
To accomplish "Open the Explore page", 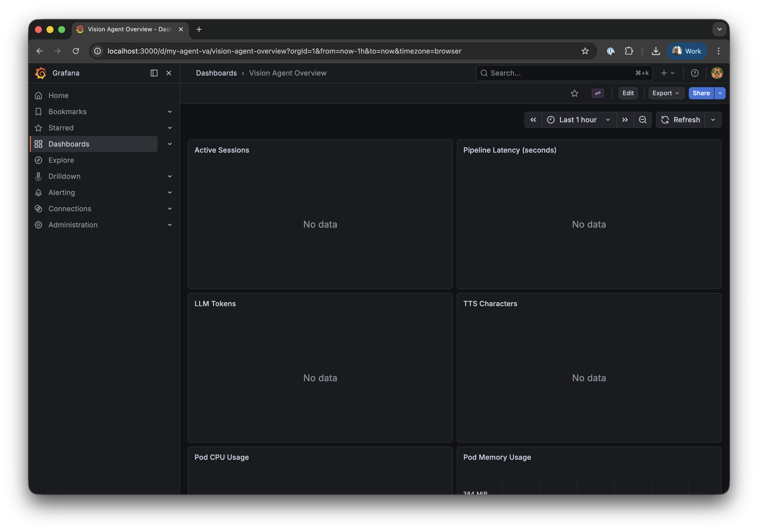I will (x=61, y=160).
